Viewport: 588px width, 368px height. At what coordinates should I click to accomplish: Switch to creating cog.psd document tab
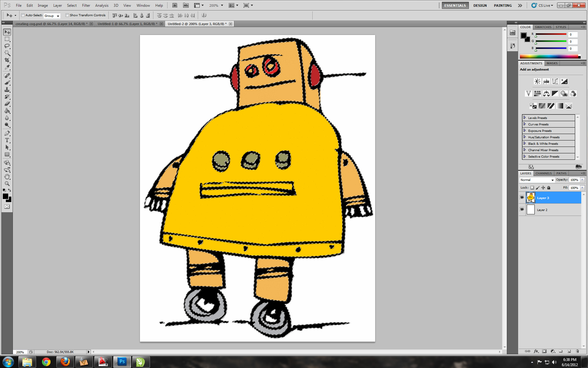51,24
